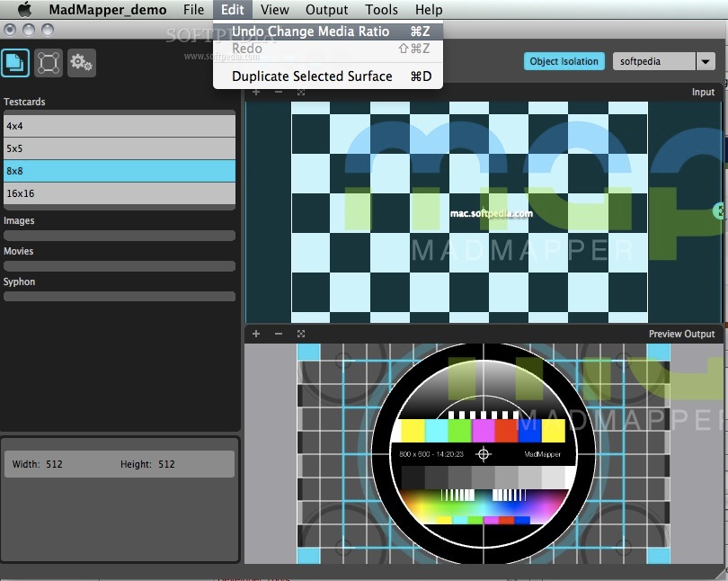Select the 8x8 testcard
728x581 pixels.
pos(120,171)
